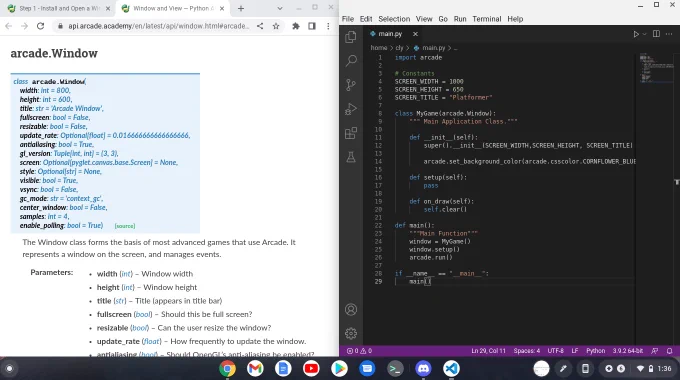Click the home breadcrumb segment
The image size is (680, 380).
pos(379,48)
